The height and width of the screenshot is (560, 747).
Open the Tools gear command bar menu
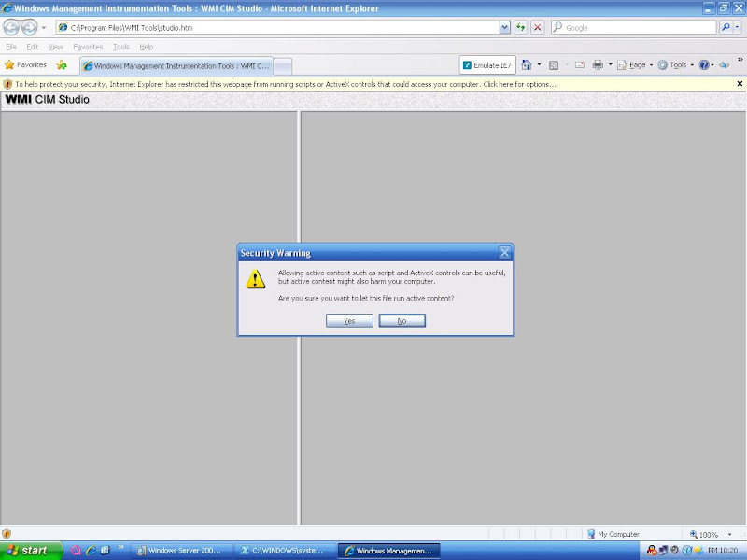pyautogui.click(x=675, y=65)
